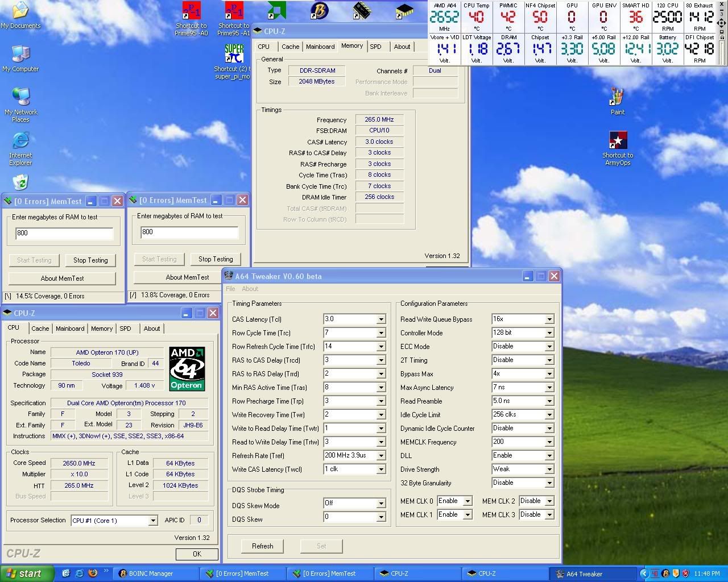Click the Show Desktop quick launch icon
Viewport: 728px width, 582px height.
click(66, 573)
